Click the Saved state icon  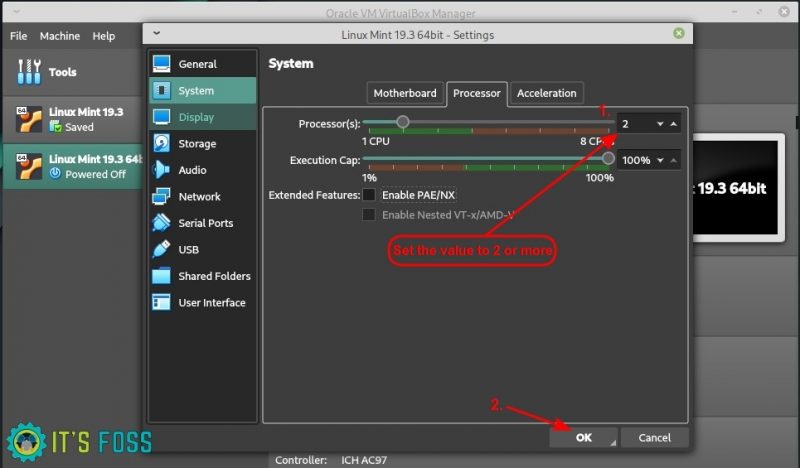pyautogui.click(x=55, y=127)
